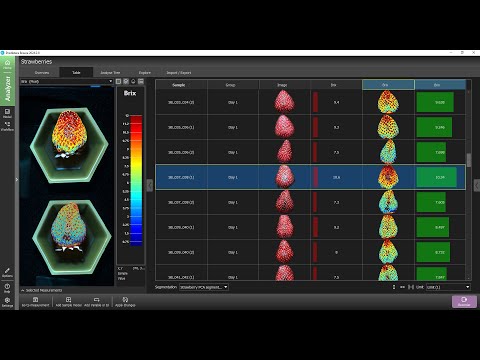Image resolution: width=480 pixels, height=360 pixels.
Task: Select the highlighted Brix heatmap column header
Action: (388, 85)
